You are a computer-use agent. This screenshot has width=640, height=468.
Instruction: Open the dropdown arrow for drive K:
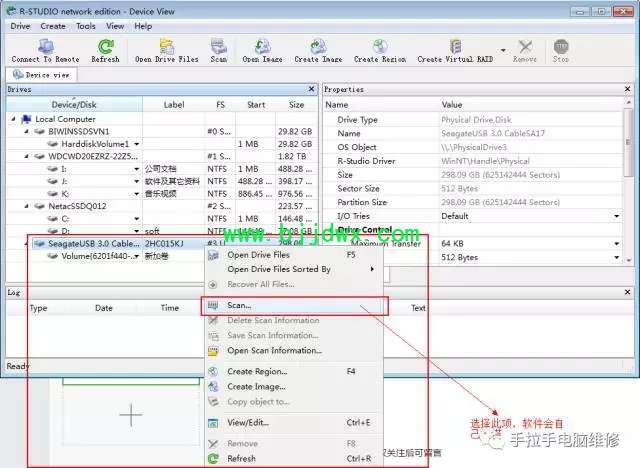click(137, 194)
